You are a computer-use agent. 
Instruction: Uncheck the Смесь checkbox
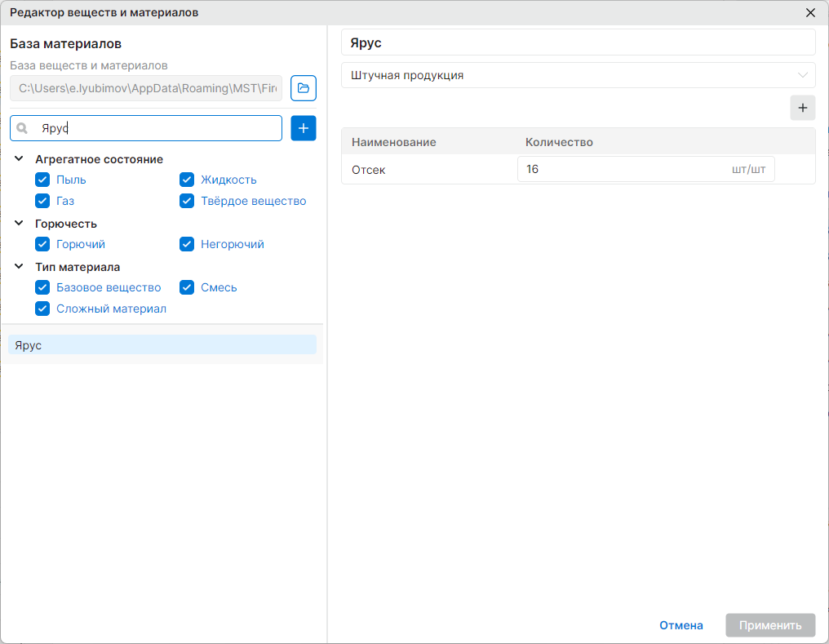(x=187, y=287)
